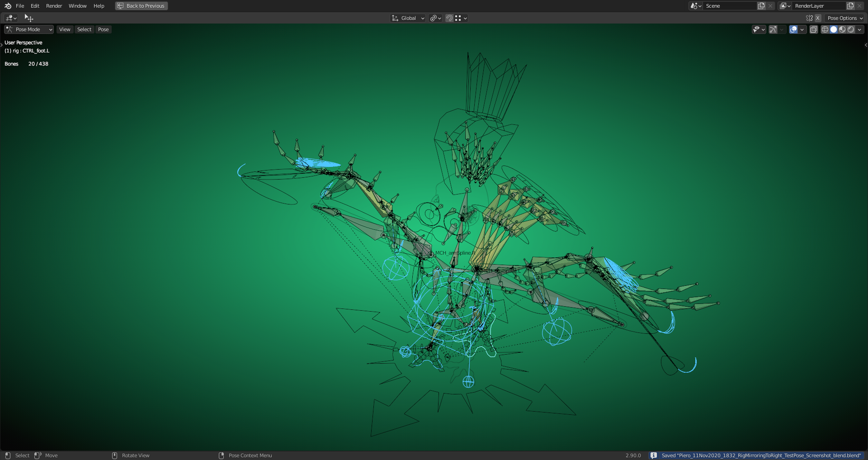Open the Pose Mode dropdown
Screen dimensions: 868x460
[x=28, y=29]
